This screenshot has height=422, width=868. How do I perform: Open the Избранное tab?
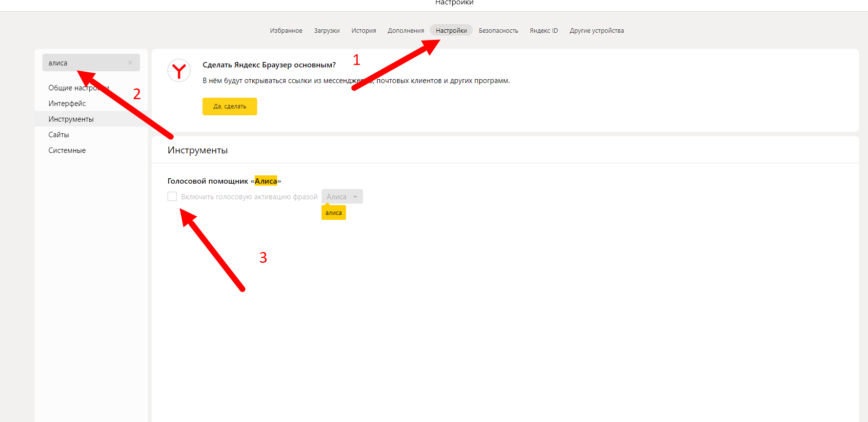click(x=286, y=30)
